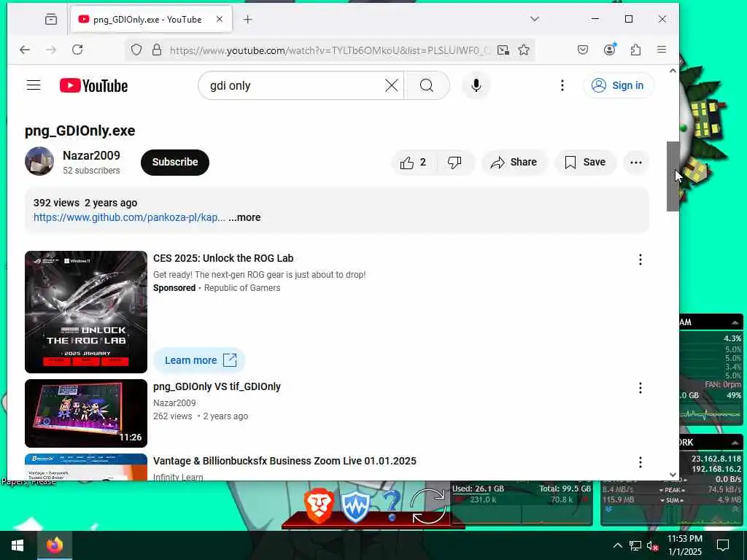Open circular refresh arrows dock icon
The height and width of the screenshot is (560, 747).
click(x=427, y=506)
